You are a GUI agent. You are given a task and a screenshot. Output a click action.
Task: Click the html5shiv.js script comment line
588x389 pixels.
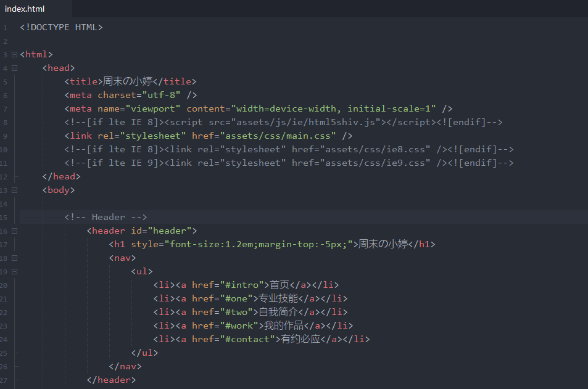283,122
